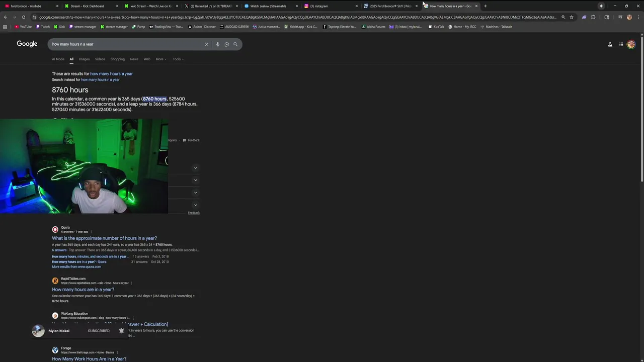Bookmark this page with star icon
This screenshot has width=644, height=362.
[572, 17]
